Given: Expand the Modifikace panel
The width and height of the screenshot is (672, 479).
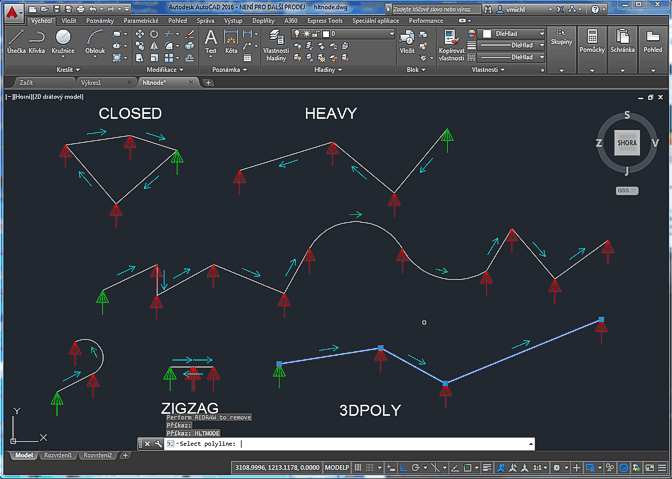Looking at the screenshot, I should (x=165, y=69).
